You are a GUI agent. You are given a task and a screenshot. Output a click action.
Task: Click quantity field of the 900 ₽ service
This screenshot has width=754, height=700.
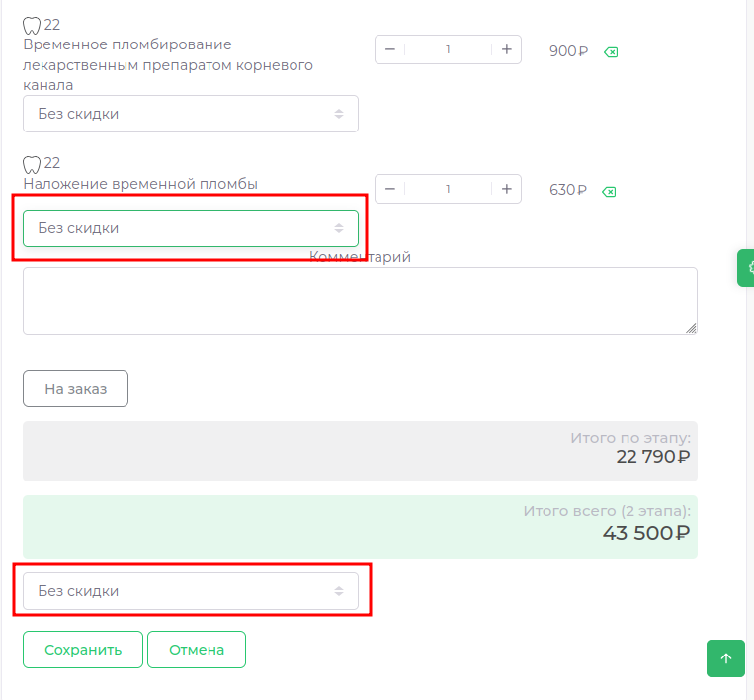pos(448,49)
